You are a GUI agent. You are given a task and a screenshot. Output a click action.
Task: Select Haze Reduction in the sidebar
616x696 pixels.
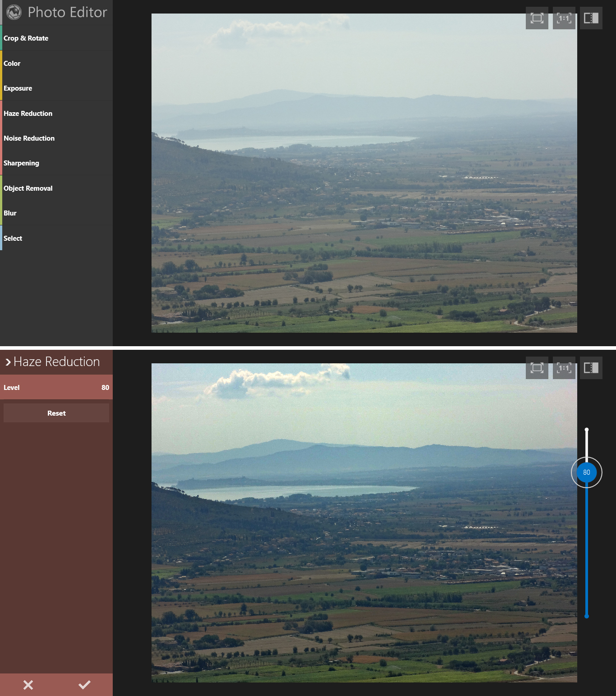56,113
